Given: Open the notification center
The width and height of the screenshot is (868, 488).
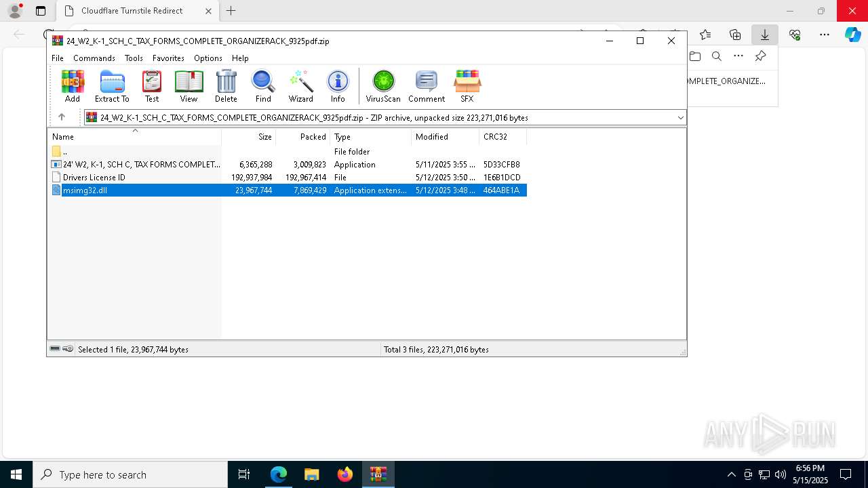Looking at the screenshot, I should pos(846,474).
